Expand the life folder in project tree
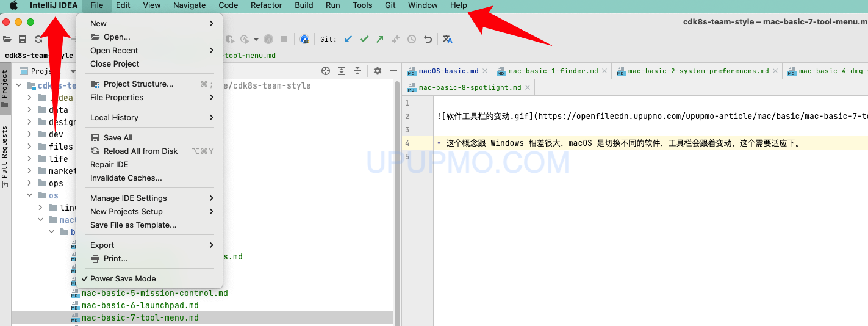This screenshot has width=868, height=326. 29,159
